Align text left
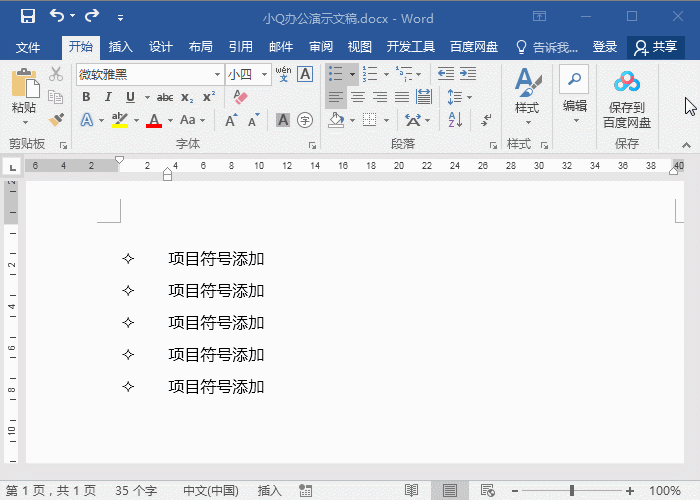 coord(336,97)
